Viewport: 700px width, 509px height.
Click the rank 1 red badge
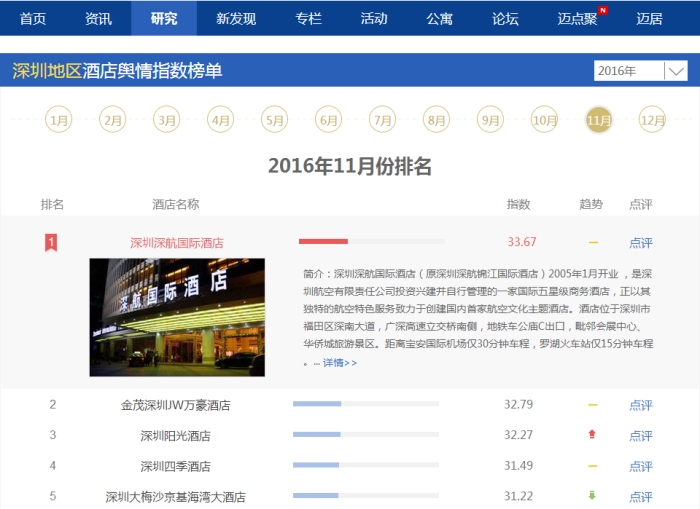point(52,242)
